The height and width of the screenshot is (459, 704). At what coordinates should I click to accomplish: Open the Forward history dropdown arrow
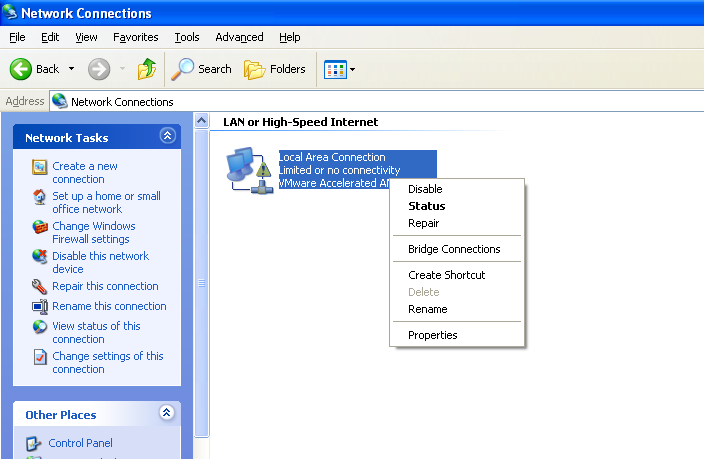[122, 69]
